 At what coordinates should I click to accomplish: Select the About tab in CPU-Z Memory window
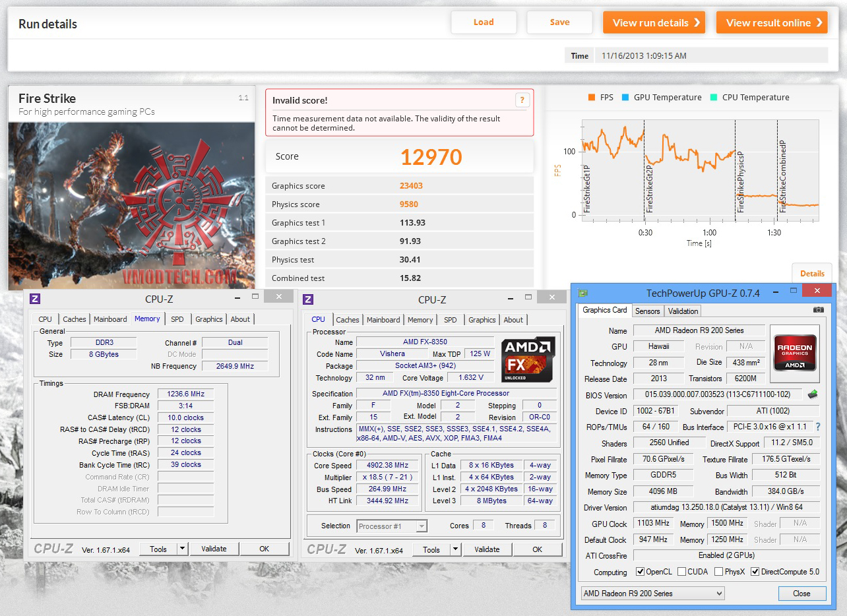[240, 319]
